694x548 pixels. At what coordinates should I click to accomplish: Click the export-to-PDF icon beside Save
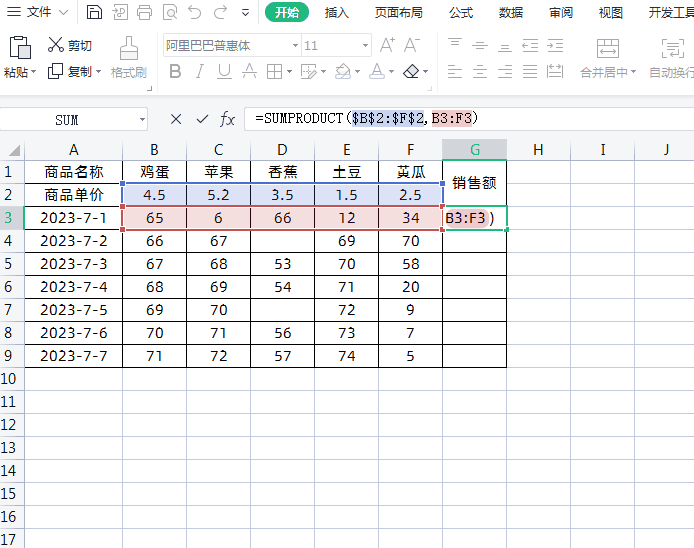120,12
